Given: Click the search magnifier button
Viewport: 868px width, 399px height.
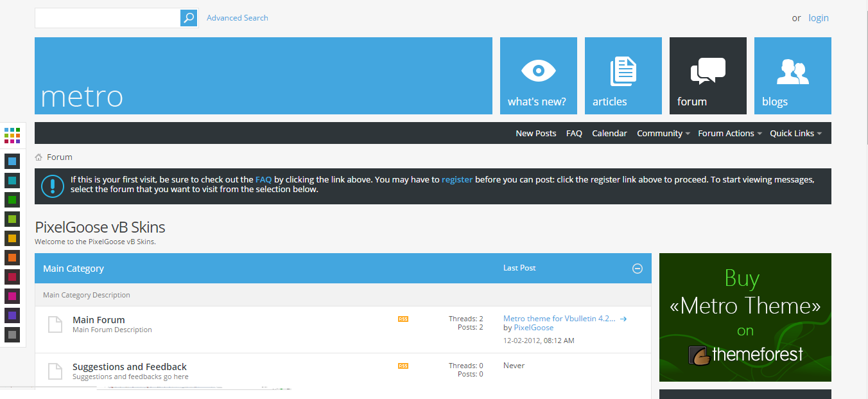Looking at the screenshot, I should click(189, 18).
